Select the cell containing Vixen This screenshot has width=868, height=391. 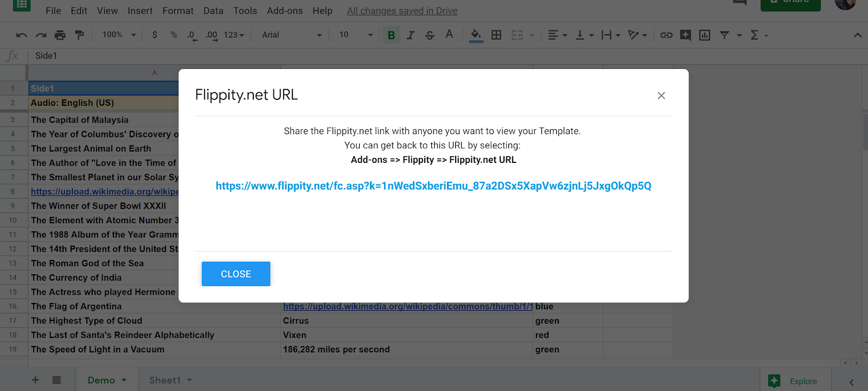tap(407, 335)
